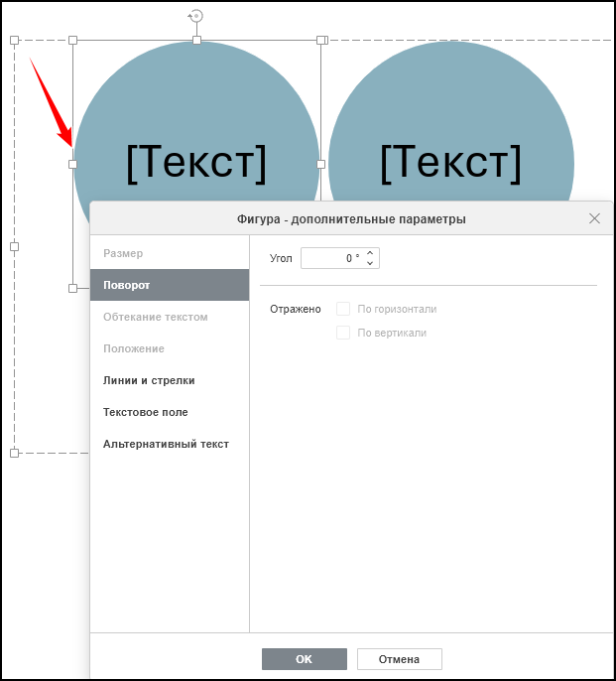The height and width of the screenshot is (681, 616).
Task: Click the top-left handle of the dashed outer frame
Action: click(14, 41)
